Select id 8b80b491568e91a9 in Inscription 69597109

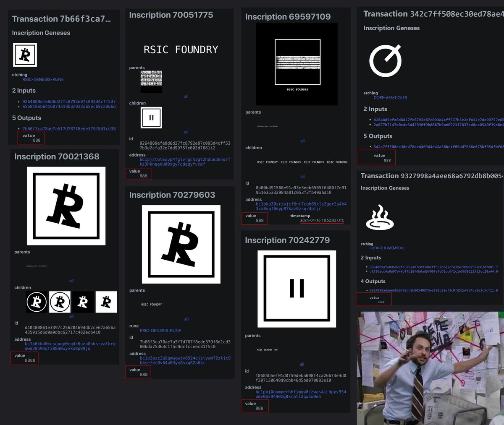coord(301,190)
